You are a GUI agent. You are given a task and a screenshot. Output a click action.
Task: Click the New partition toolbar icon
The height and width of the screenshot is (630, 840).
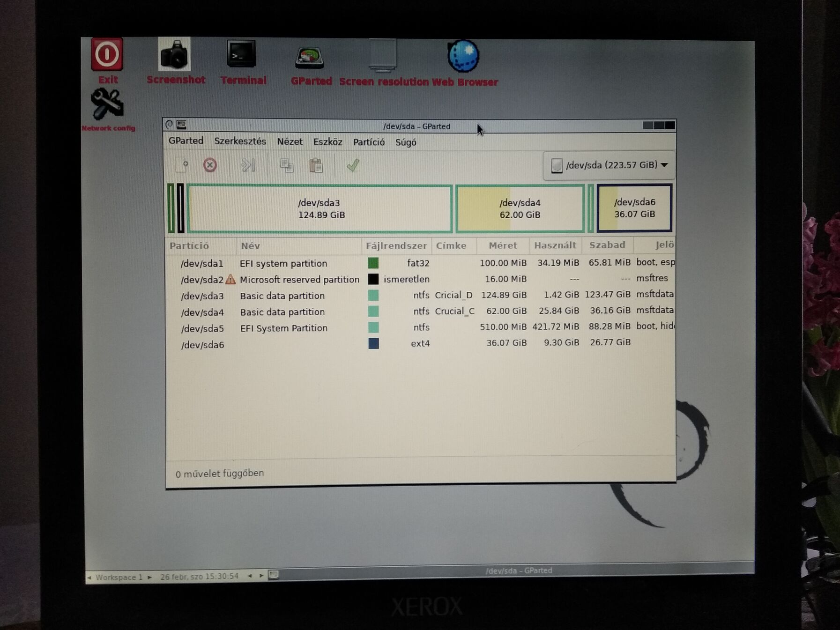point(182,165)
